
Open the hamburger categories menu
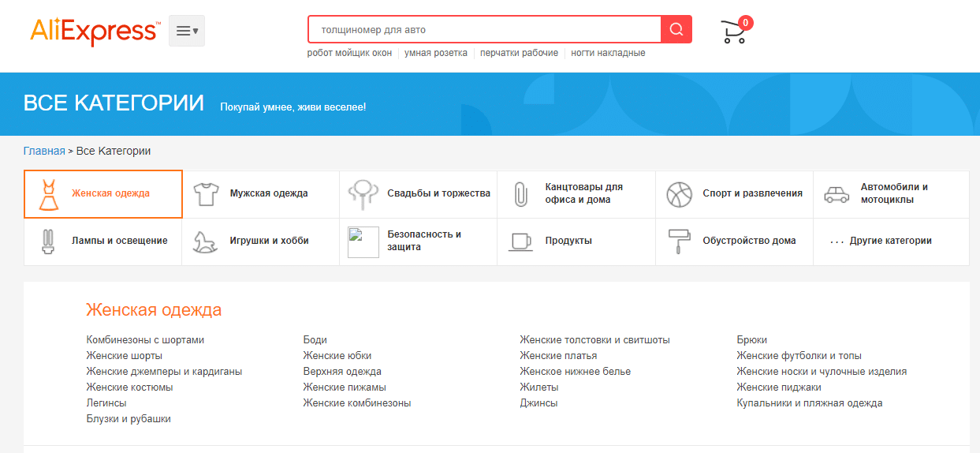[x=187, y=31]
